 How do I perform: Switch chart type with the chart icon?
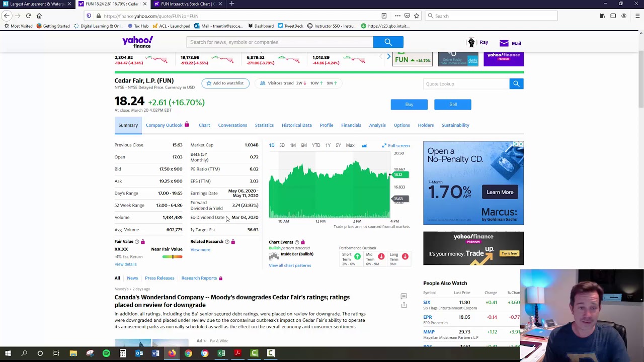364,146
